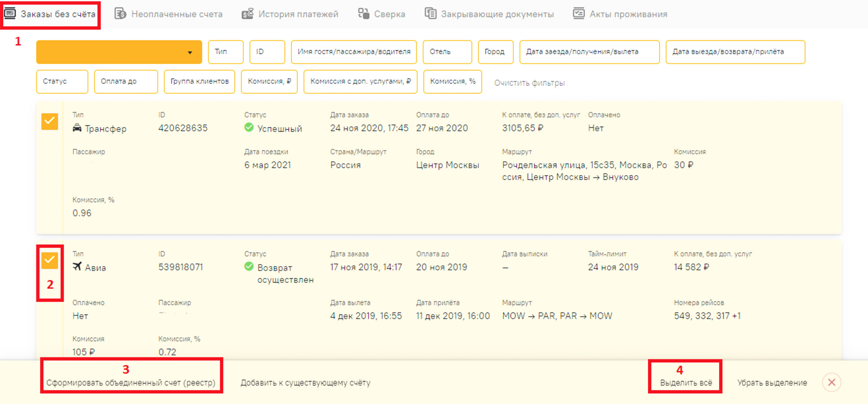Click the car icon of Трансфер order
This screenshot has width=868, height=404.
click(x=77, y=128)
